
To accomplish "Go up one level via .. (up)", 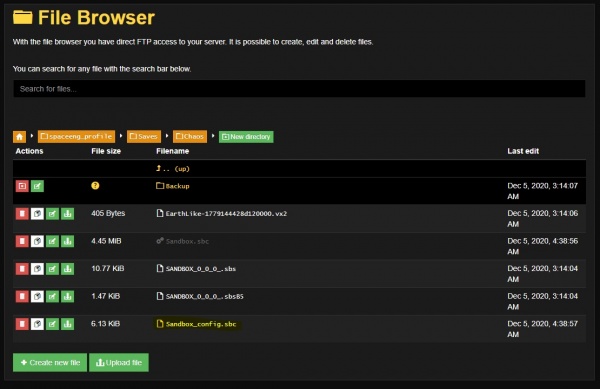I will click(173, 169).
